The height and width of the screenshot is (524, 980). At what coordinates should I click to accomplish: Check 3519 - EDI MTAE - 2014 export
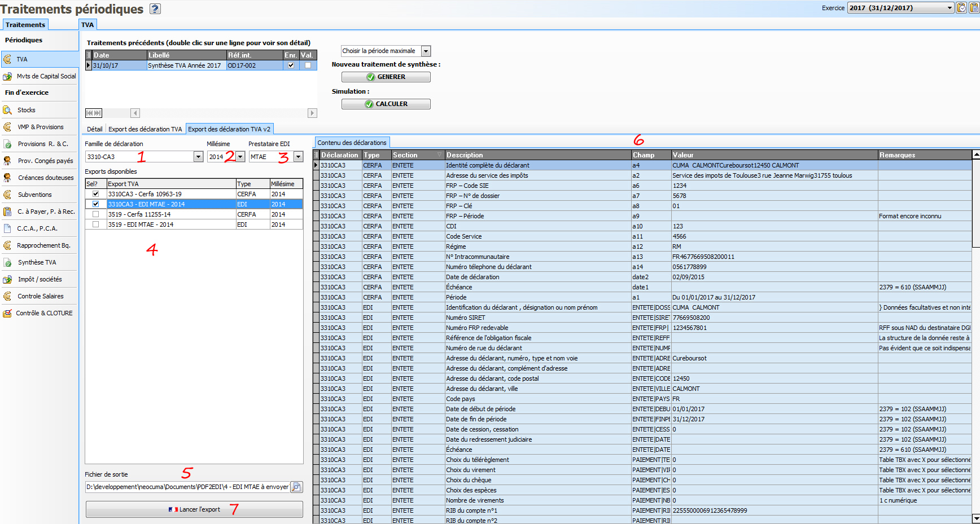[96, 224]
